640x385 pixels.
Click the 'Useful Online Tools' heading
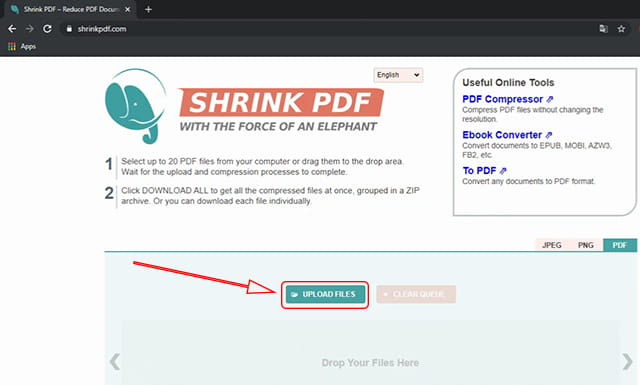[x=508, y=82]
